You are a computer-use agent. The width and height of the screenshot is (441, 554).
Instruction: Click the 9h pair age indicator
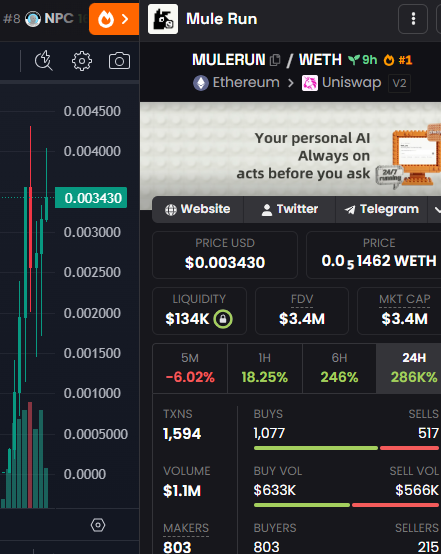coord(363,60)
